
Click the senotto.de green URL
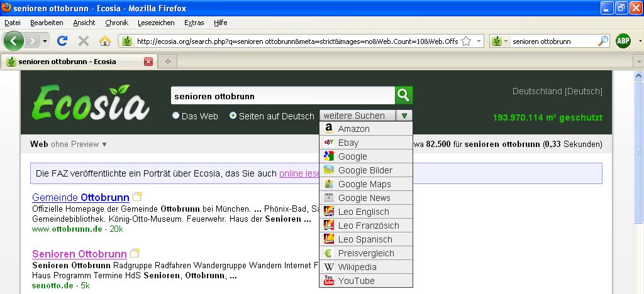[x=53, y=285]
